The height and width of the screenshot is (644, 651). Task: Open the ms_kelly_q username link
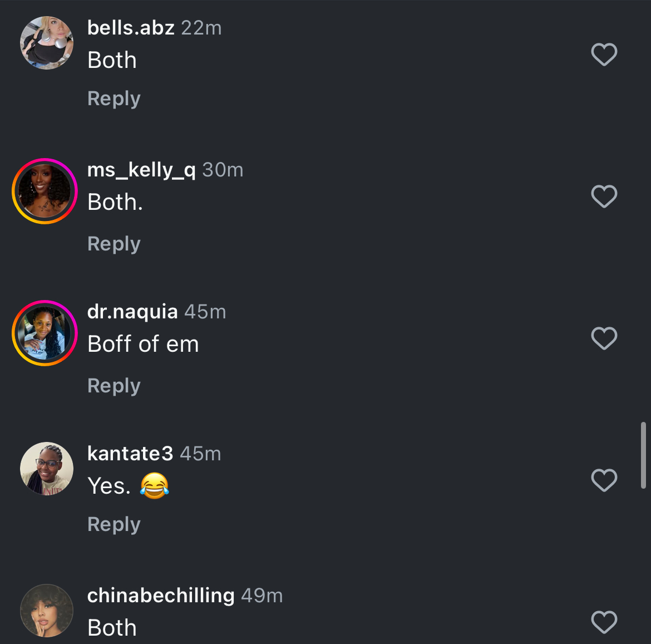141,170
